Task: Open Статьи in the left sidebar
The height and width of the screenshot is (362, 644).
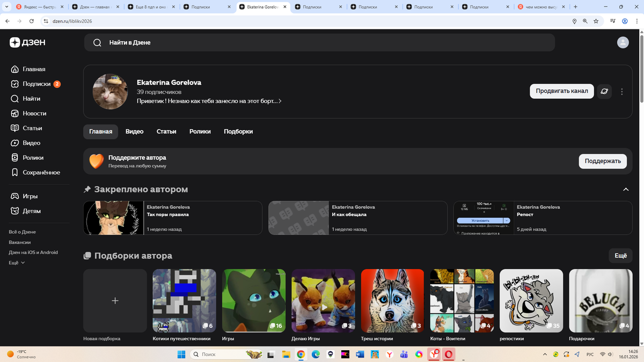Action: (x=27, y=128)
